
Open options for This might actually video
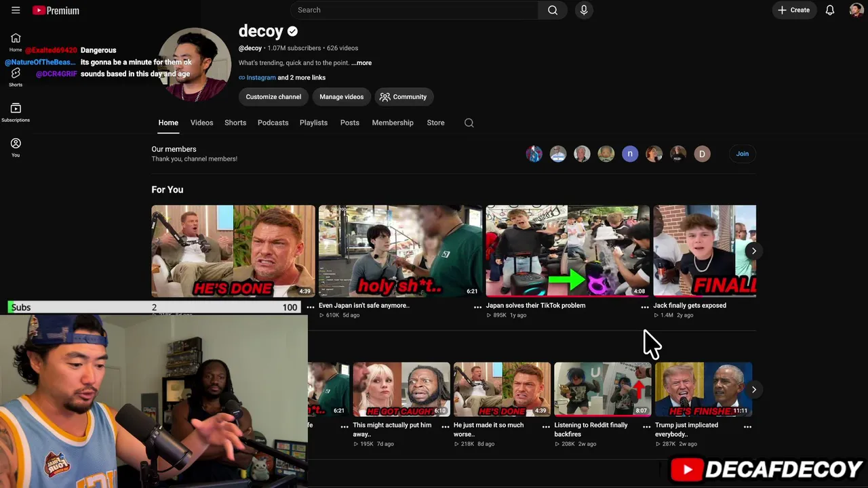445,427
